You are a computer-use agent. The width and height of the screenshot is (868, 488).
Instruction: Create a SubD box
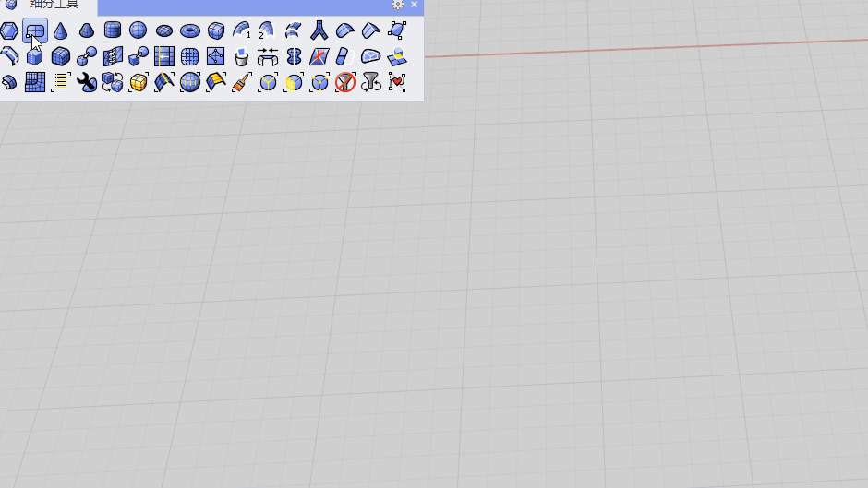216,30
